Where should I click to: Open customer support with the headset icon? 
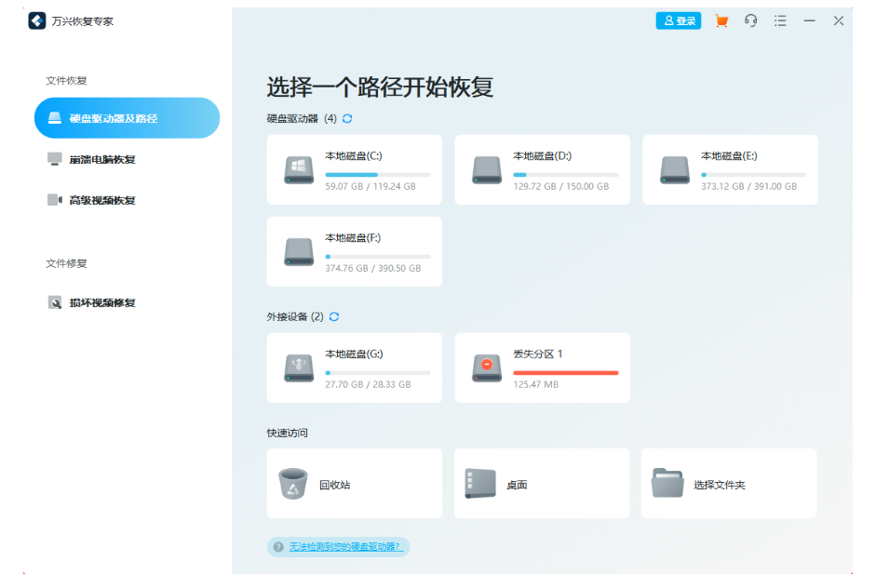pos(751,20)
